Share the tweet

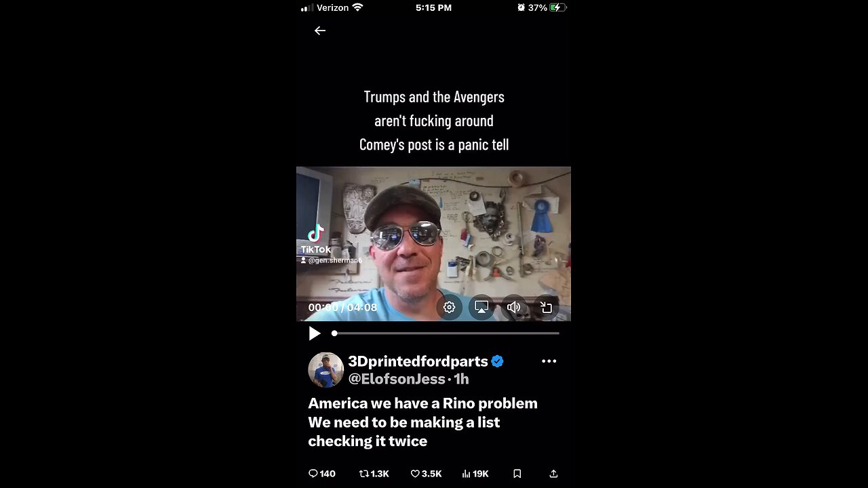pyautogui.click(x=553, y=474)
